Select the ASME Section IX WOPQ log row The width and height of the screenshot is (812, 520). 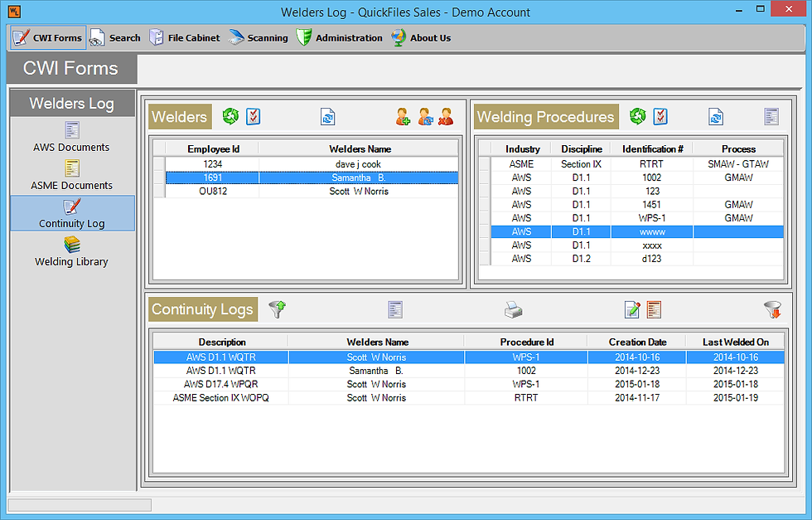[469, 397]
